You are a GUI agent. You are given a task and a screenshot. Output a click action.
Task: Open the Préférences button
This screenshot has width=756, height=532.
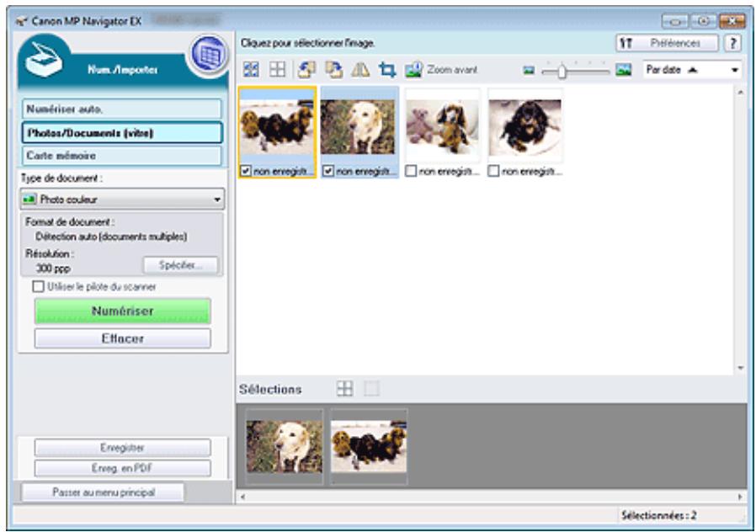tap(668, 43)
